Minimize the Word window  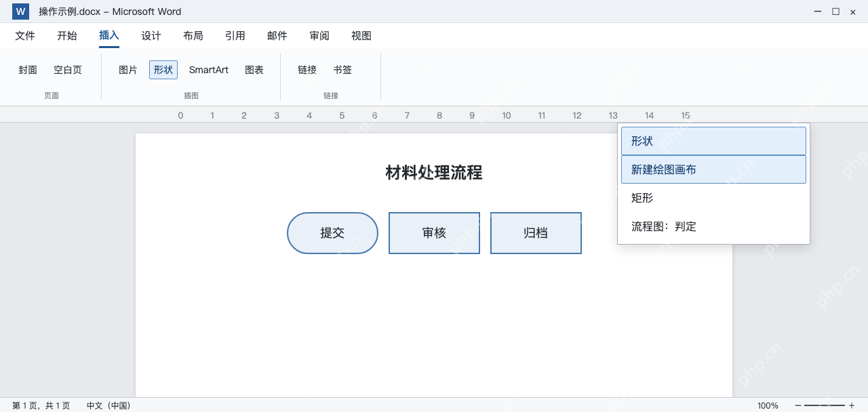coord(818,12)
